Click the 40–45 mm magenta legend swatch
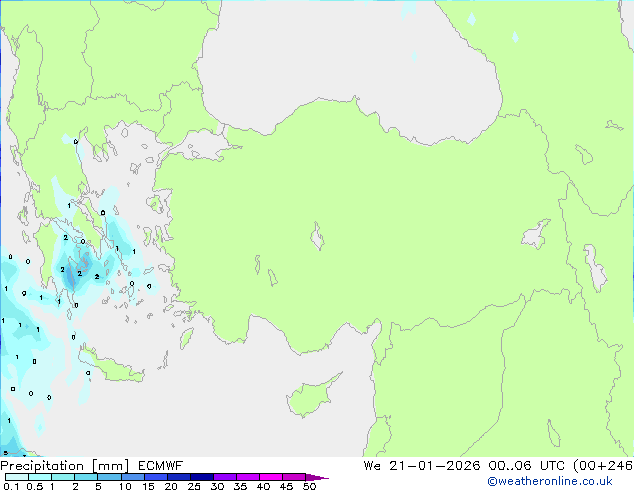The image size is (634, 490). click(271, 477)
